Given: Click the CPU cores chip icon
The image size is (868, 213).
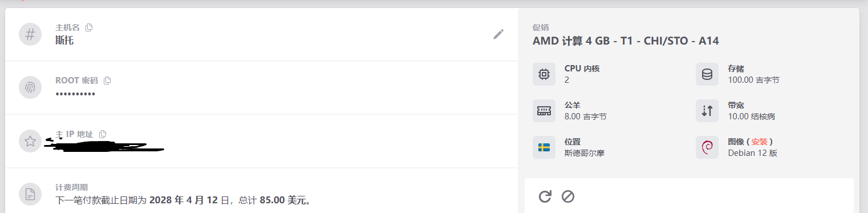Looking at the screenshot, I should [x=544, y=74].
